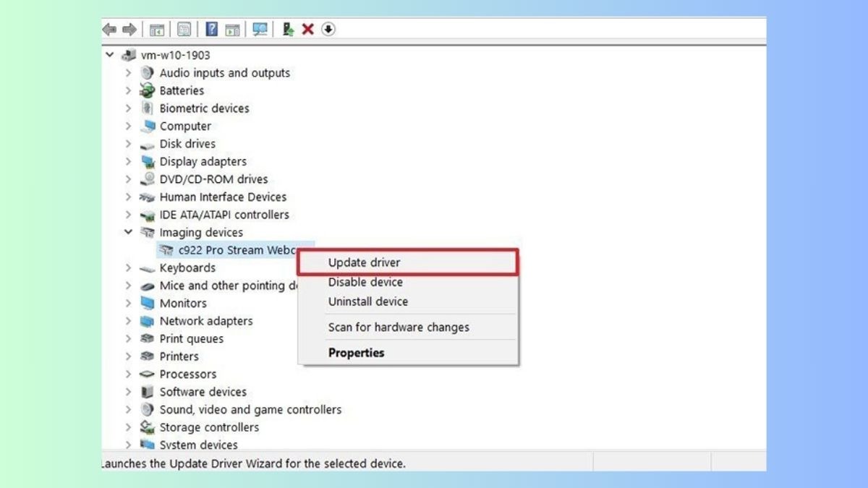Choose Update driver from the context menu
This screenshot has width=868, height=488.
click(409, 262)
